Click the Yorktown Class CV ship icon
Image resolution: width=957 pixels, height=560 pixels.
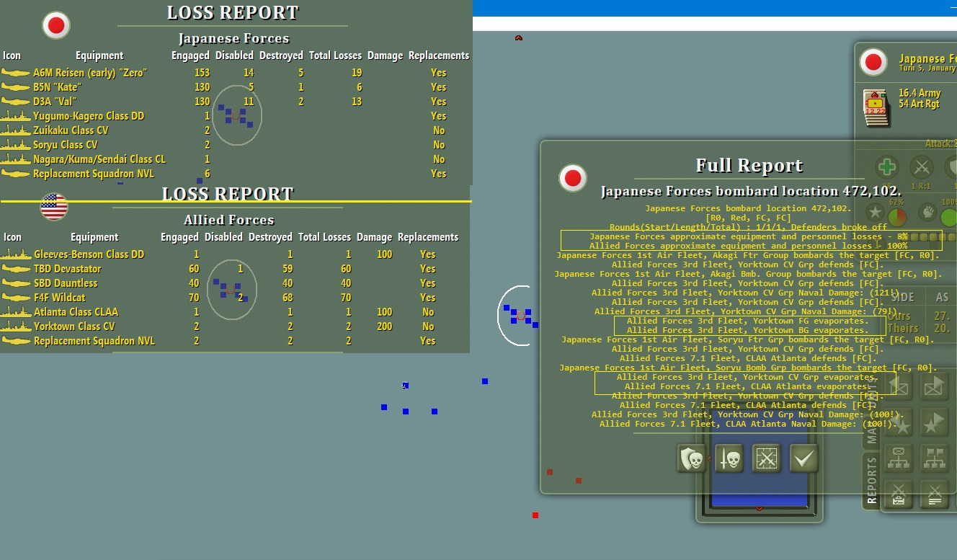[15, 326]
